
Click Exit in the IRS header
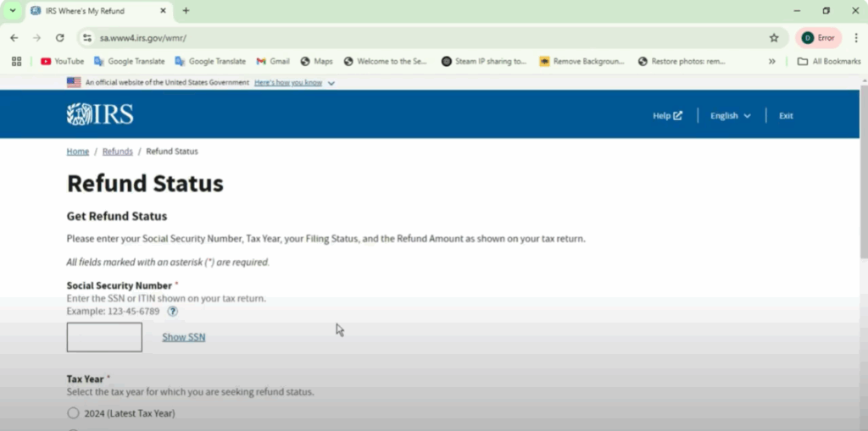786,116
